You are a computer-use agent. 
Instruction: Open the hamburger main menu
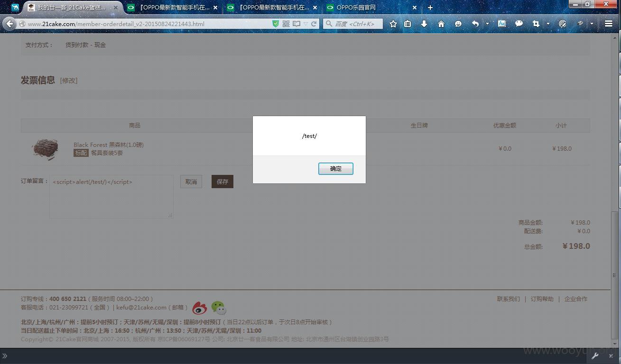(609, 24)
